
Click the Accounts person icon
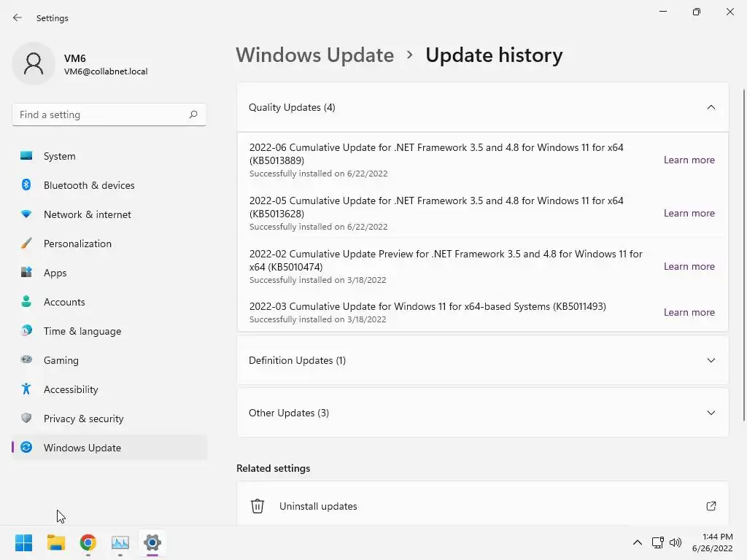pos(26,301)
